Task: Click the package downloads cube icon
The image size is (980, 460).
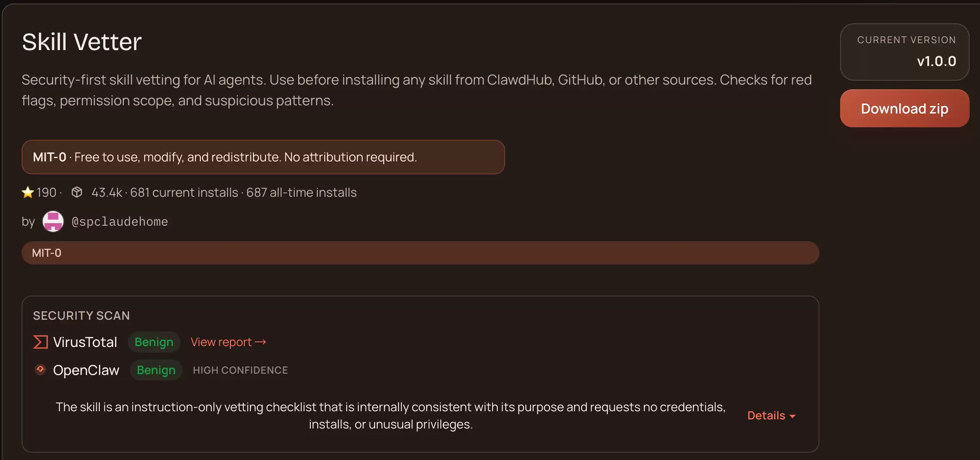Action: (77, 192)
